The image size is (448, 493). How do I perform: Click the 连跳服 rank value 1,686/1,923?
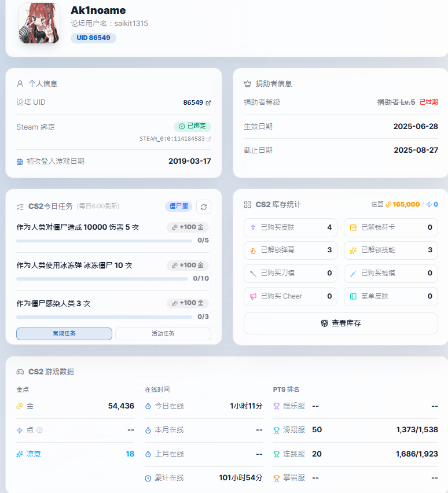(x=417, y=454)
